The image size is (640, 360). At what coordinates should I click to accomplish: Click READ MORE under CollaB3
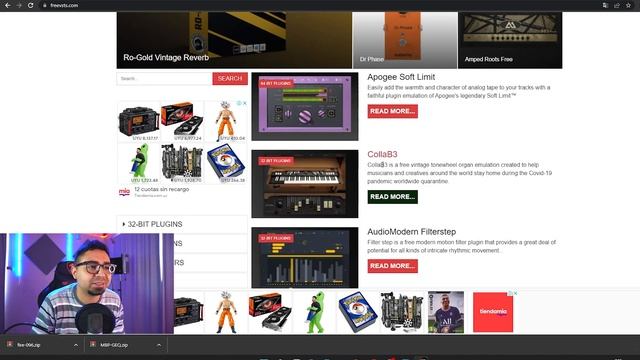(392, 197)
